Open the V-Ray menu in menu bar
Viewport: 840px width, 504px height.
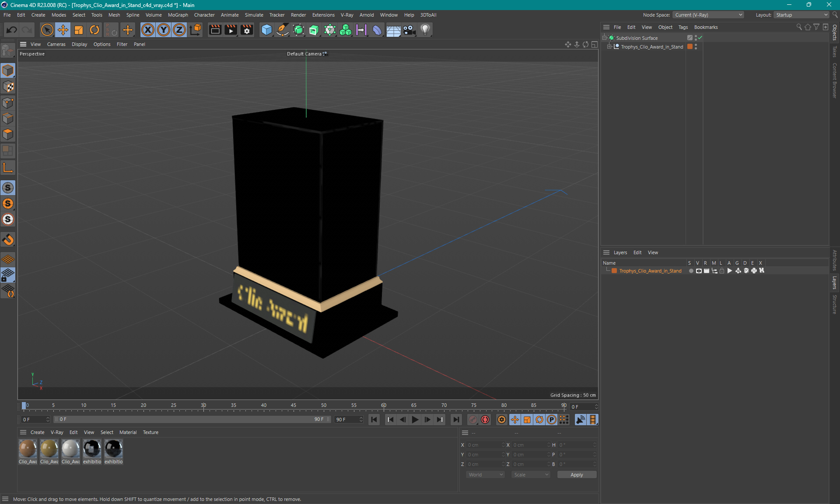click(346, 15)
